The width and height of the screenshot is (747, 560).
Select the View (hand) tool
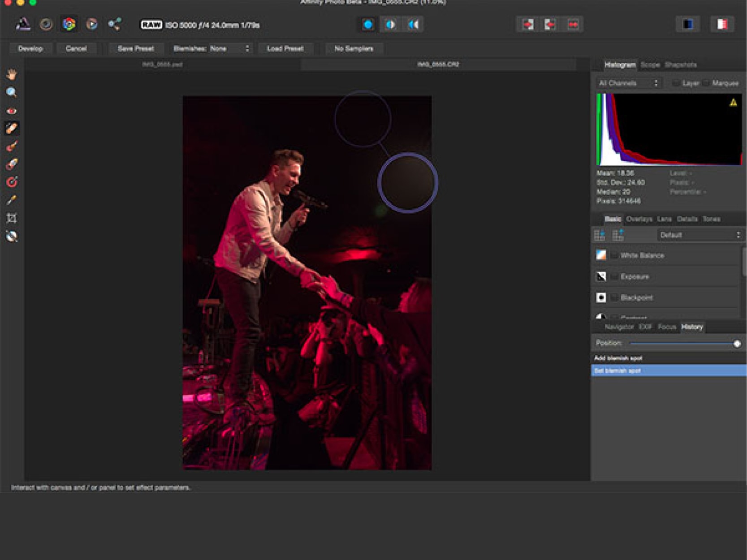pyautogui.click(x=12, y=74)
